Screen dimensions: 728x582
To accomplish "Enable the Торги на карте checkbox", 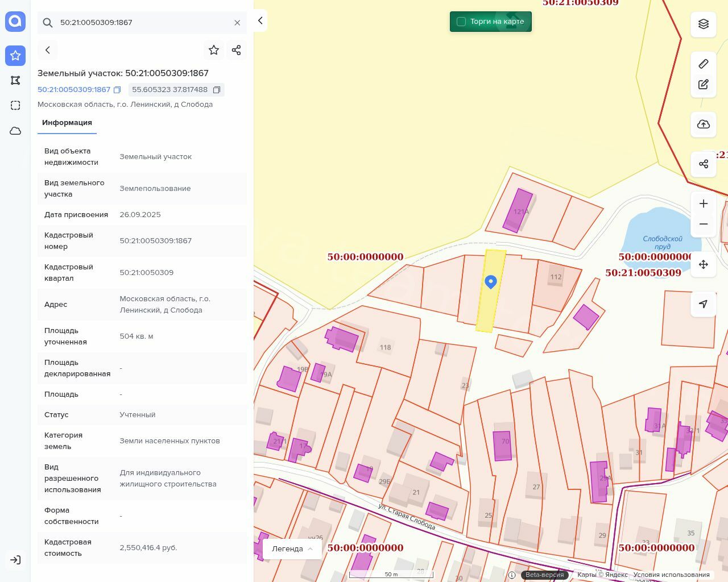I will pos(461,22).
